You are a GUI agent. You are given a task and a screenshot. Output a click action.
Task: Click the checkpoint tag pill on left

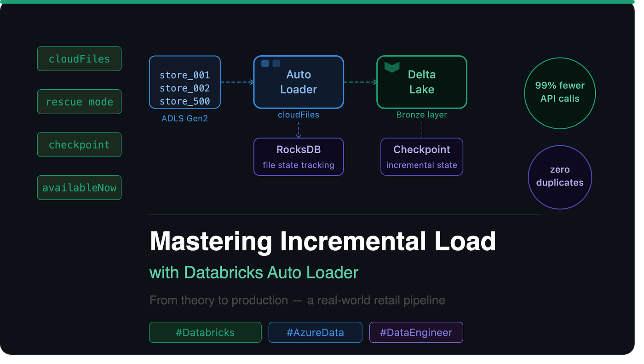click(79, 144)
